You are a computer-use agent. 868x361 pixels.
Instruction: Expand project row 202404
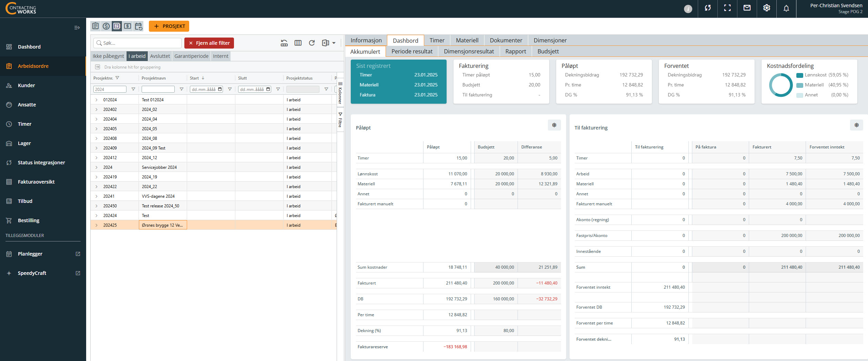point(96,119)
